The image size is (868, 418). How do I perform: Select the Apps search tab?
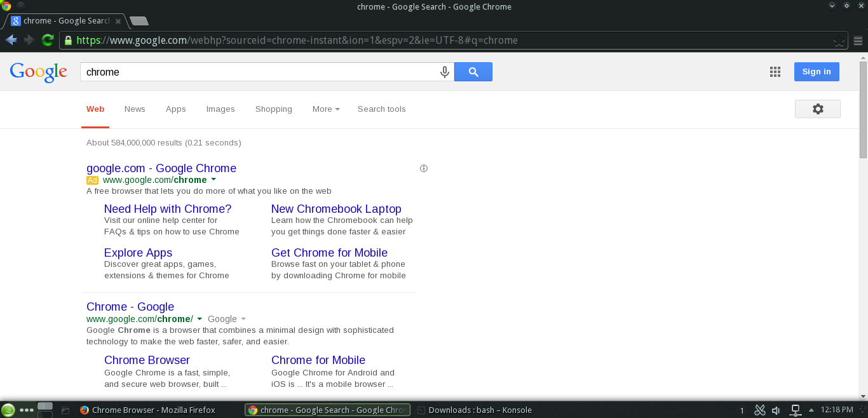(x=176, y=109)
